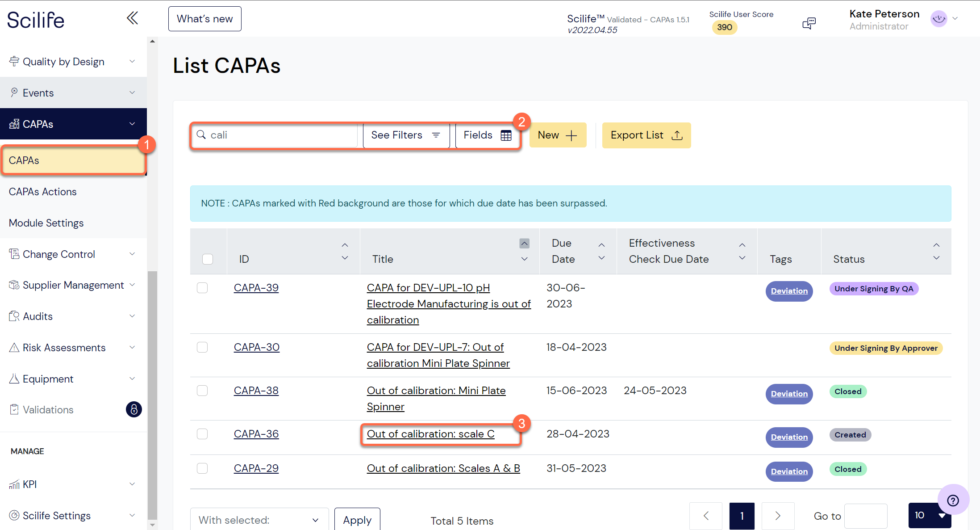
Task: Select the CAPA-29 row checkbox
Action: [x=202, y=468]
